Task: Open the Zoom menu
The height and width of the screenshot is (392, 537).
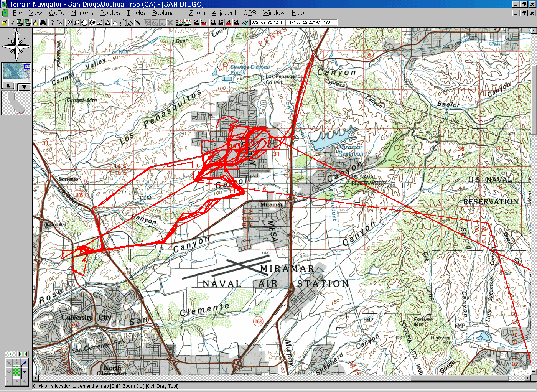Action: (x=197, y=13)
